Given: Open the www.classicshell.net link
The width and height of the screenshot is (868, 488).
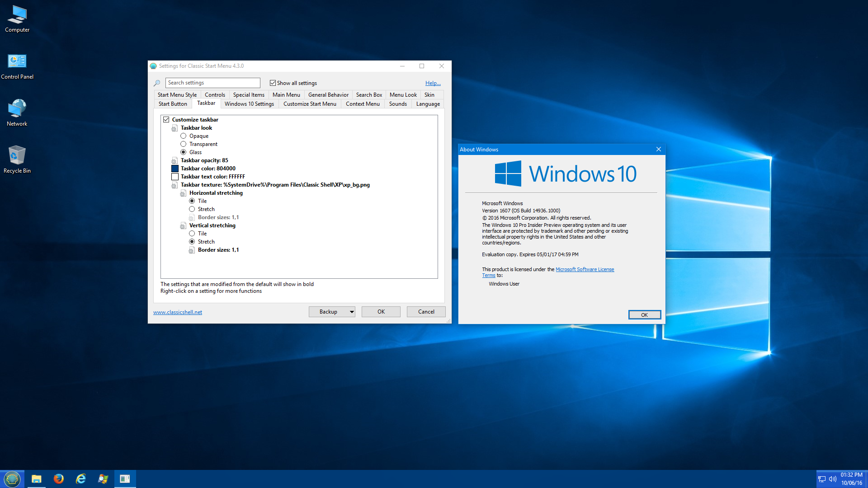Looking at the screenshot, I should 178,312.
